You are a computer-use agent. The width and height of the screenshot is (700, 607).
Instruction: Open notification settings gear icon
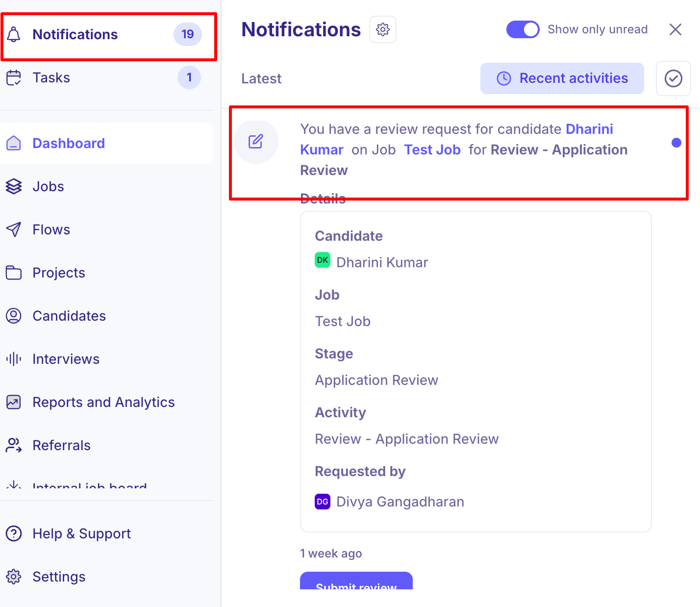[x=383, y=29]
